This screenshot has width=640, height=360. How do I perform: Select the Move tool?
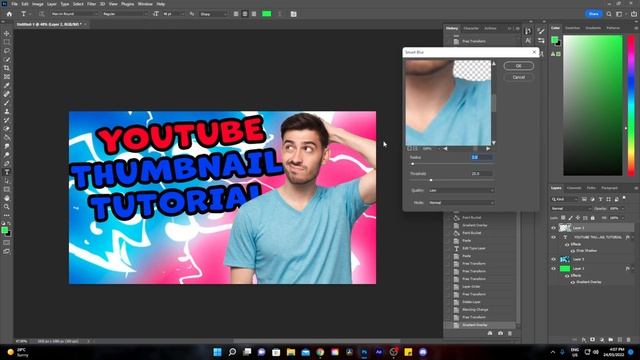7,33
